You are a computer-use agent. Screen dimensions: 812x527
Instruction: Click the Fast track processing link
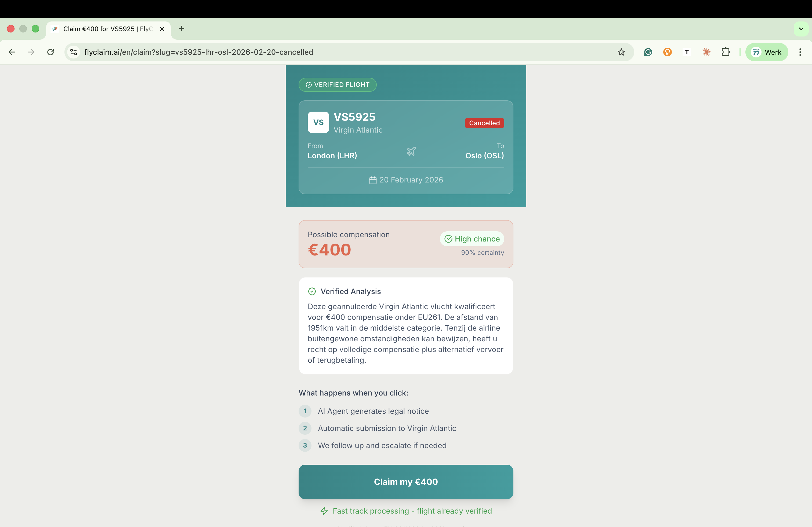(x=406, y=511)
